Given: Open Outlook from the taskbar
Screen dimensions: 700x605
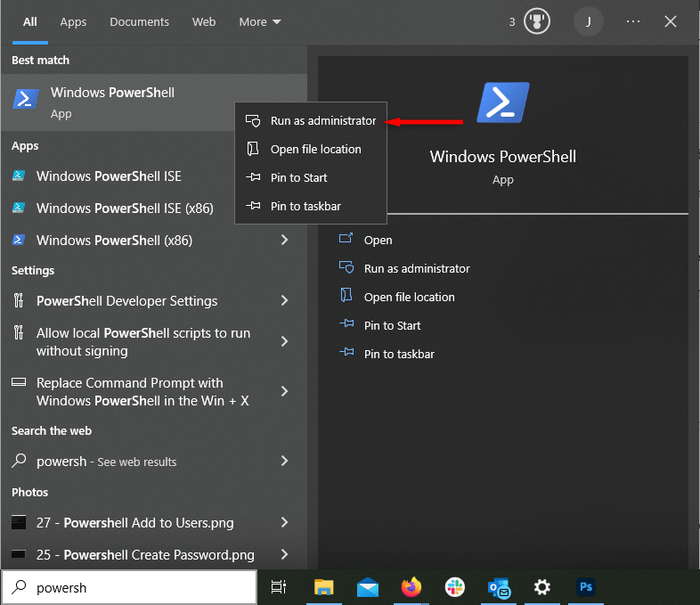Looking at the screenshot, I should point(499,587).
